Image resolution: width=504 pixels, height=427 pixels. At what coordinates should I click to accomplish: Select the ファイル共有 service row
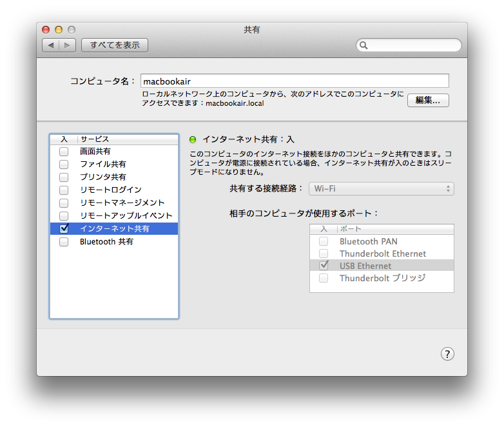tap(114, 164)
